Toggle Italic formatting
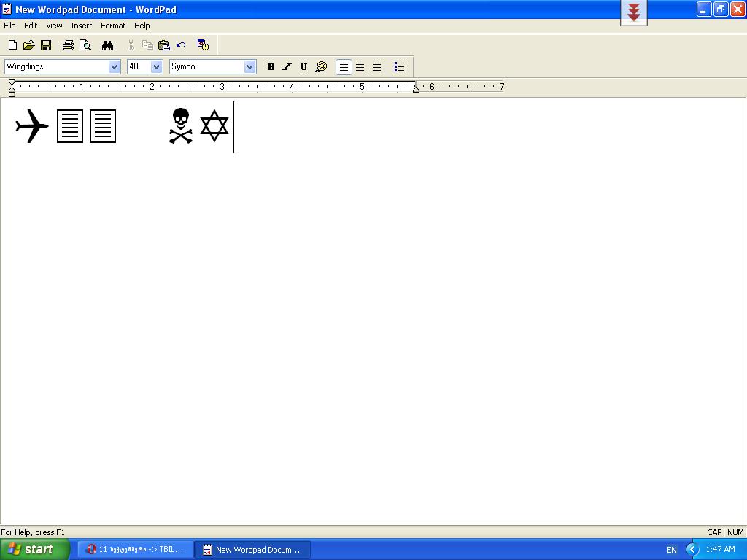 (x=287, y=66)
